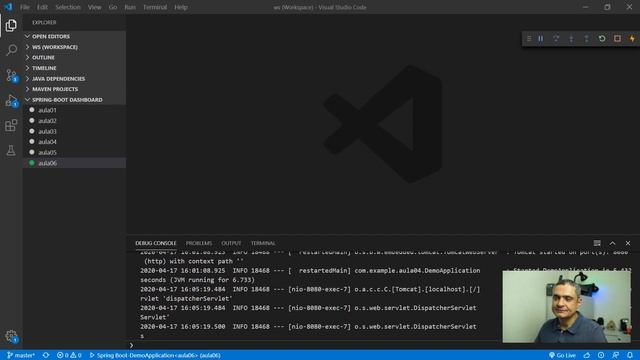Start Go Live server
The height and width of the screenshot is (360, 640).
562,356
